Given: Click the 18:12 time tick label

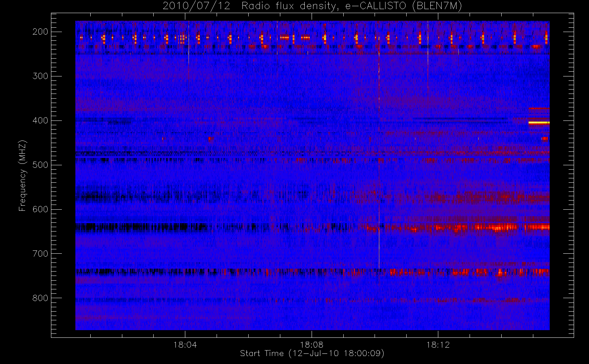Looking at the screenshot, I should tap(438, 344).
